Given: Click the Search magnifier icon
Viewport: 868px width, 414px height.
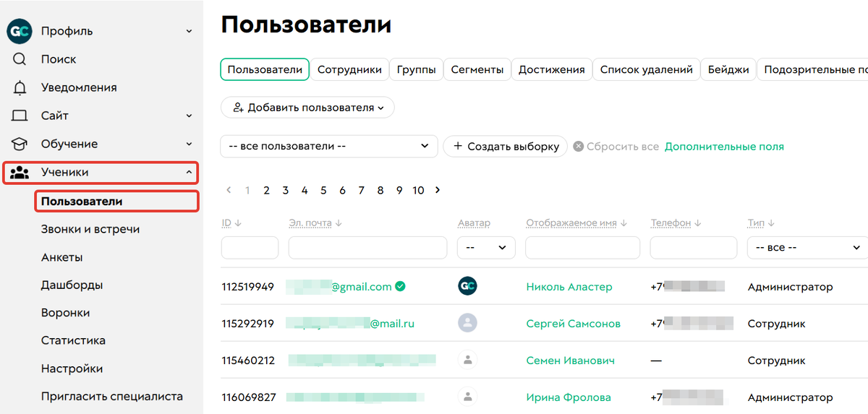Looking at the screenshot, I should coord(20,59).
